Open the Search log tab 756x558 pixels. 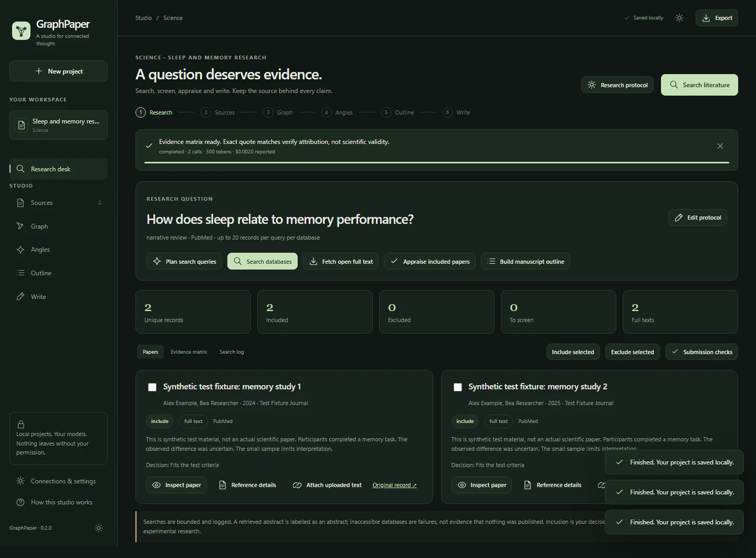pyautogui.click(x=232, y=352)
